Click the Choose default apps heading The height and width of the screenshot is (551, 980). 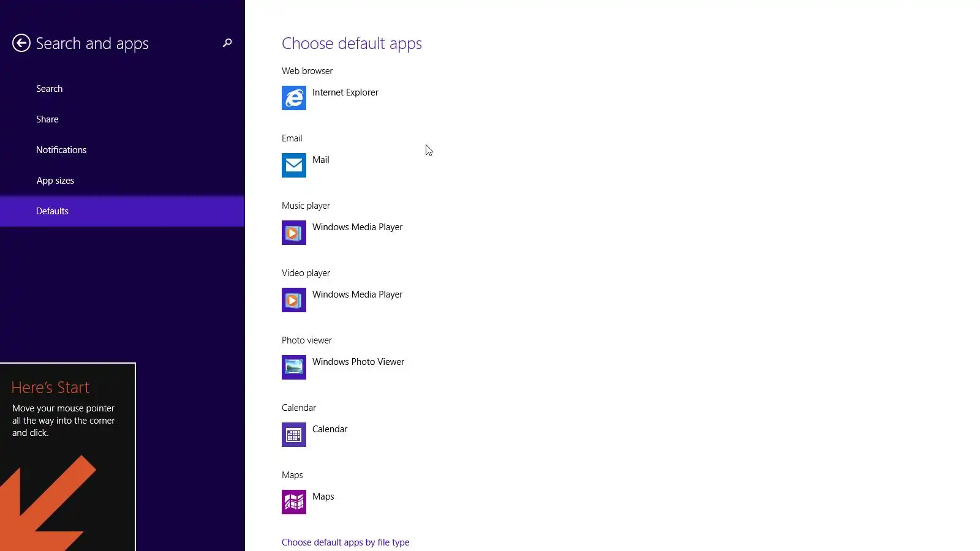pos(352,43)
